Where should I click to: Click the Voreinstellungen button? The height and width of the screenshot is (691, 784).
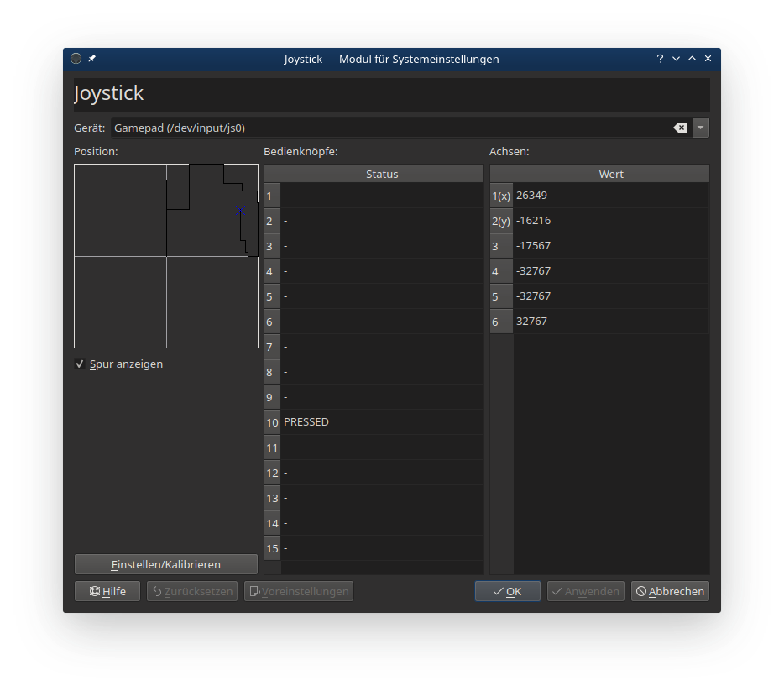tap(299, 591)
